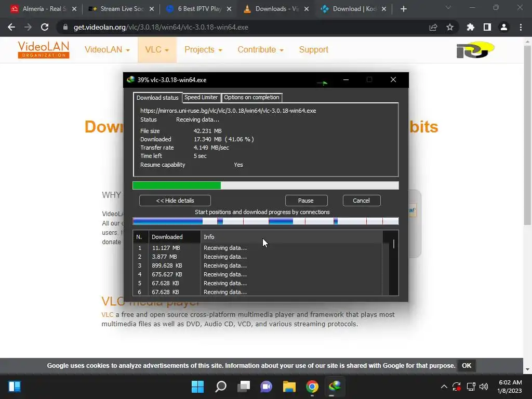Cancel the VLC download
The width and height of the screenshot is (532, 399).
[x=362, y=201]
